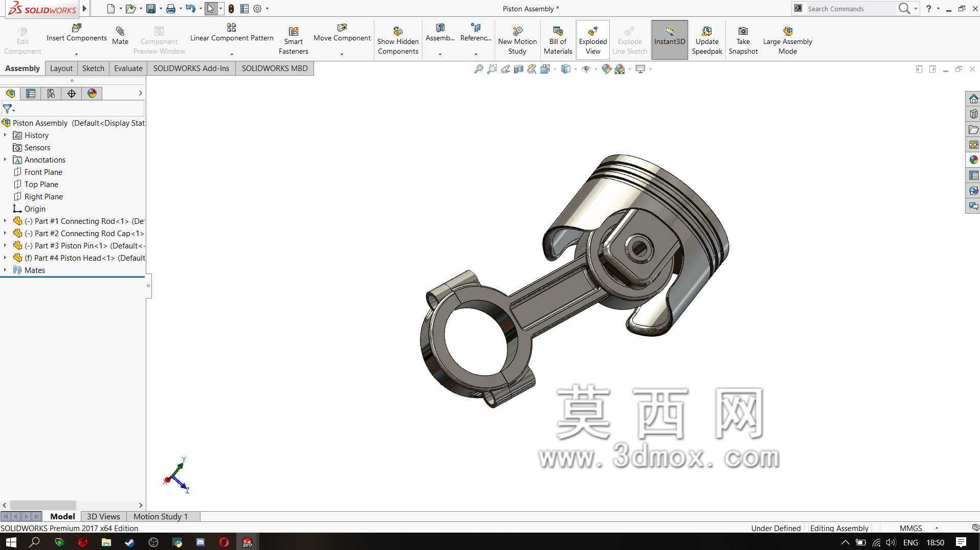Open Linear Component Pattern dropdown arrow
980x550 pixels.
pos(232,54)
